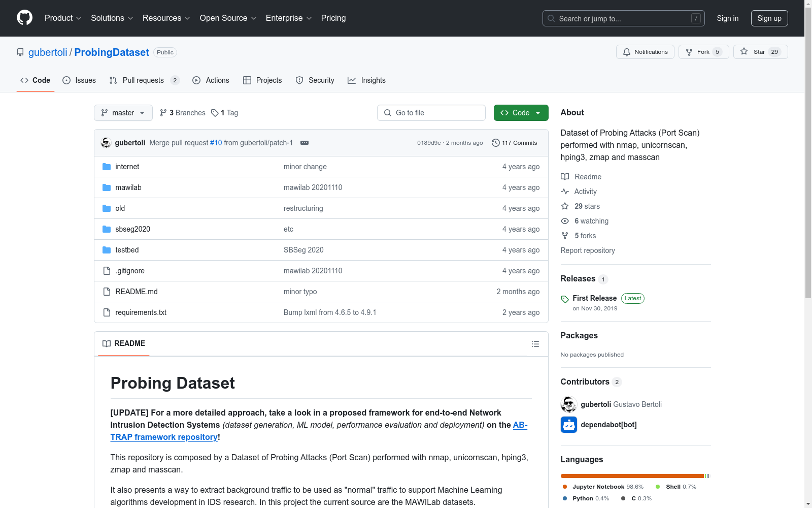Expand the Enterprise menu
The height and width of the screenshot is (508, 812).
[x=289, y=18]
